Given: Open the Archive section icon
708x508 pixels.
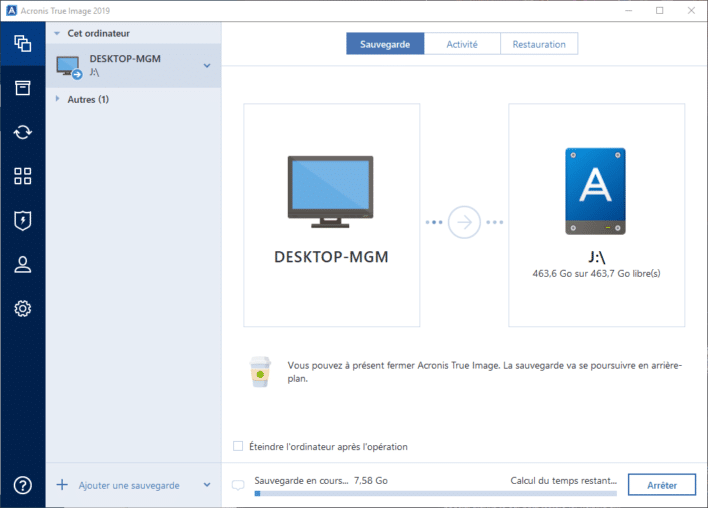Looking at the screenshot, I should coord(23,88).
